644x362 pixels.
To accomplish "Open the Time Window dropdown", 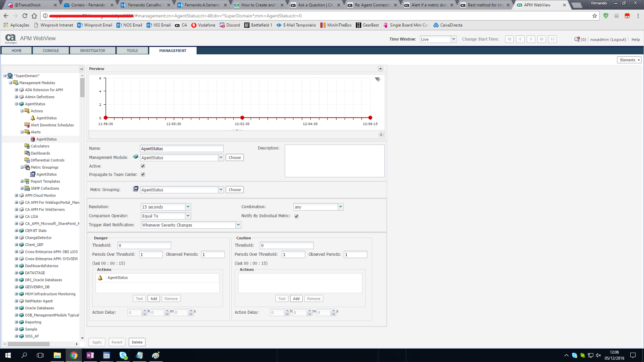I will (x=453, y=39).
